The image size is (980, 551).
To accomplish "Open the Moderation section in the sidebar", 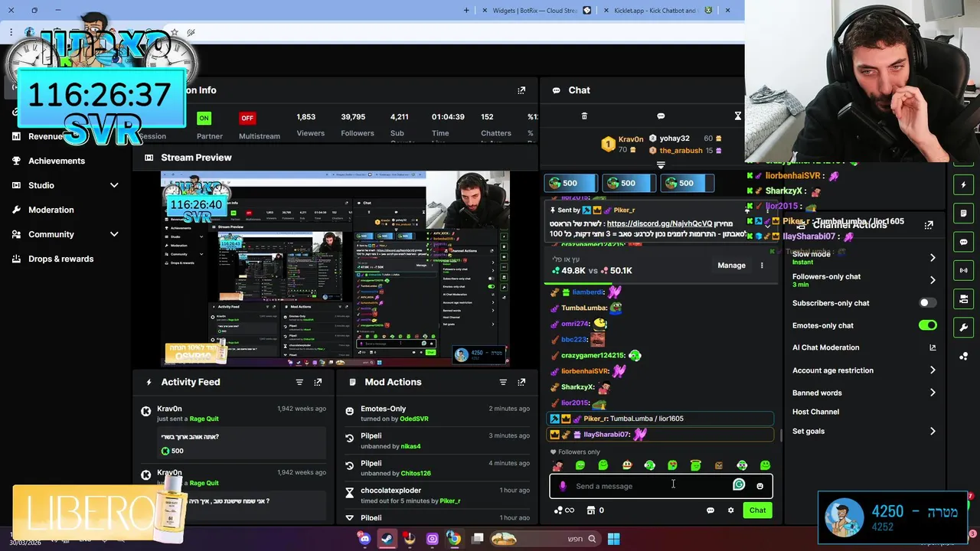I will pyautogui.click(x=51, y=210).
